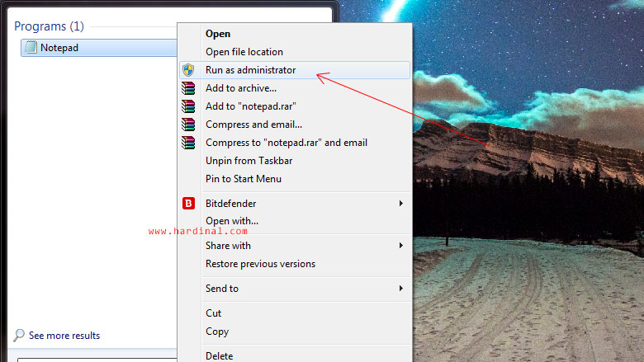The height and width of the screenshot is (362, 644).
Task: Open the Bitdefender menu entry
Action: 295,204
